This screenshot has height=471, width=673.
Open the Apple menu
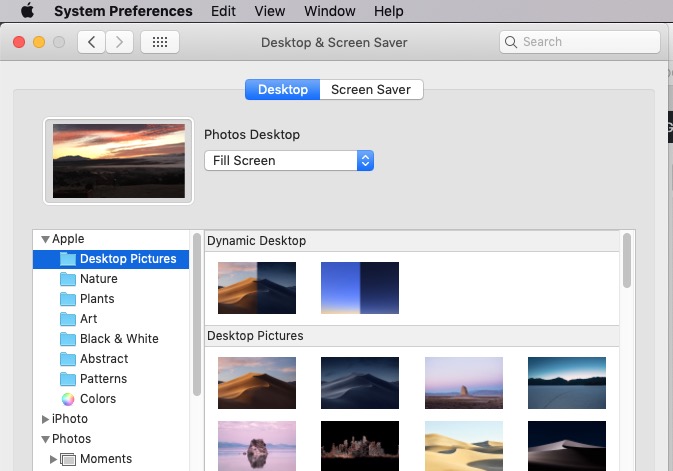[27, 10]
